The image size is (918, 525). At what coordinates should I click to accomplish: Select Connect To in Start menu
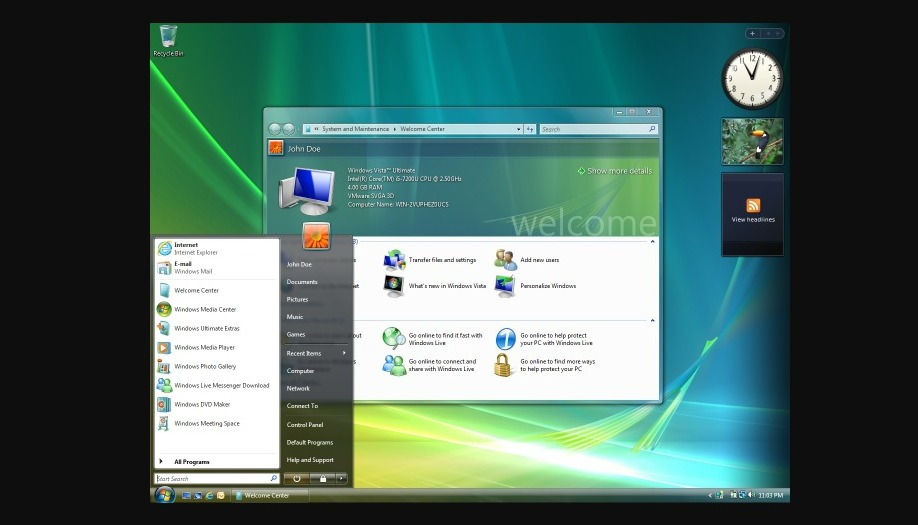click(x=302, y=406)
